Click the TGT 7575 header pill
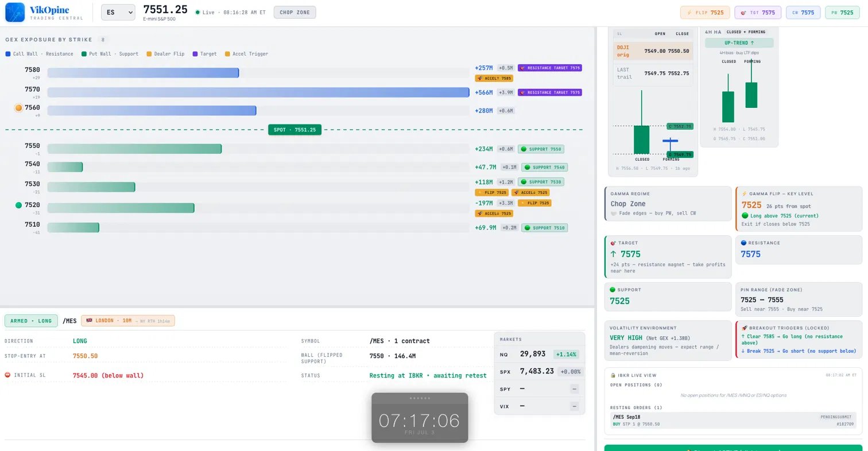 pyautogui.click(x=758, y=13)
